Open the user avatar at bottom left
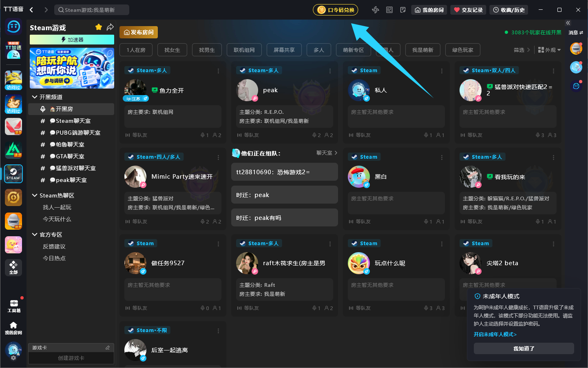588x368 pixels. 13,350
